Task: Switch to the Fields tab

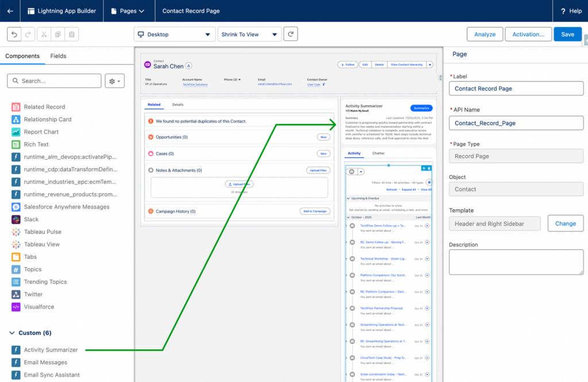Action: point(58,56)
